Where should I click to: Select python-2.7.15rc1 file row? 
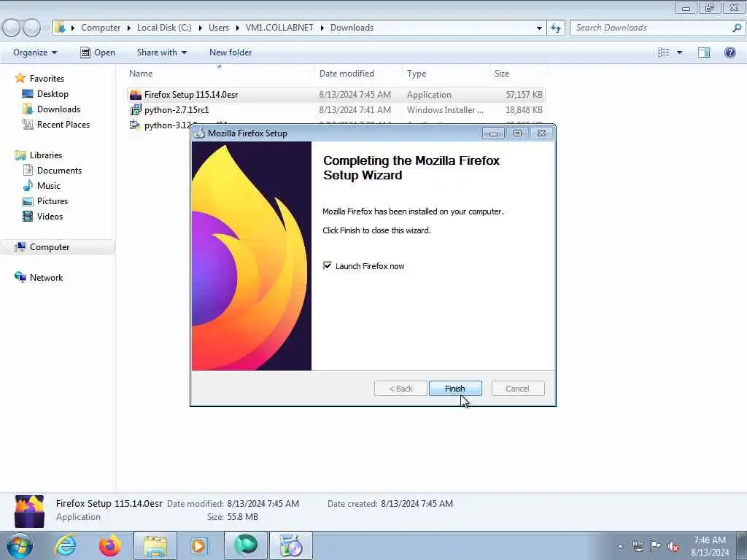(x=336, y=109)
